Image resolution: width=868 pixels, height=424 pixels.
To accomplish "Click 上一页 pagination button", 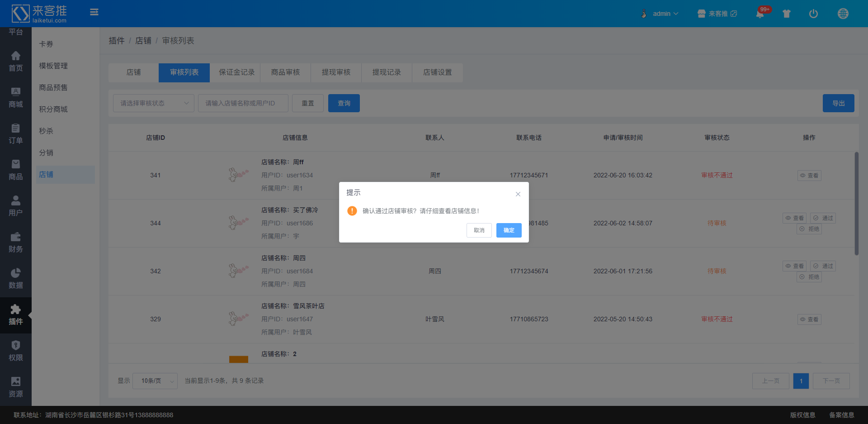I will (771, 381).
